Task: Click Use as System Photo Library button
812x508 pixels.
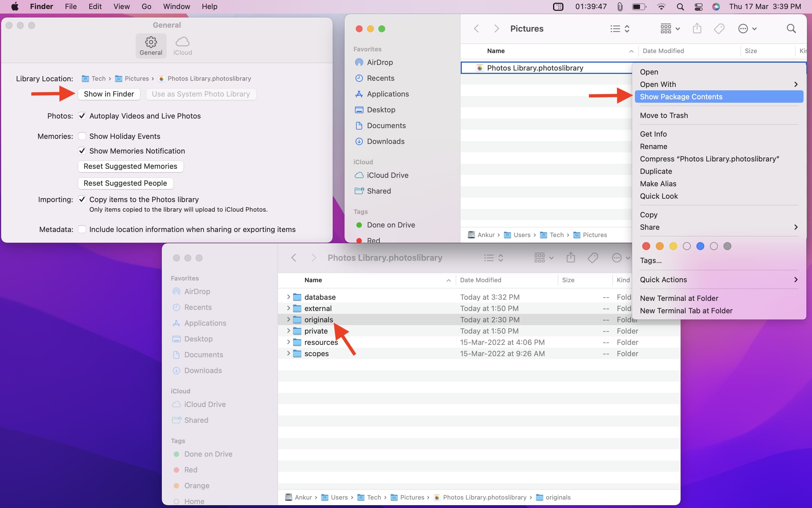Action: tap(201, 94)
